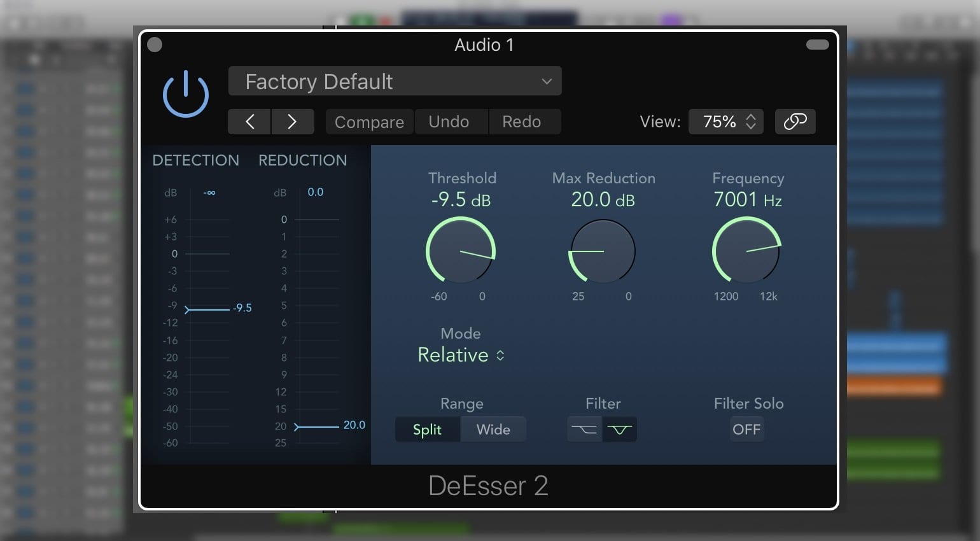Viewport: 980px width, 541px height.
Task: Click the -9.5 dB Threshold value field
Action: tap(461, 200)
